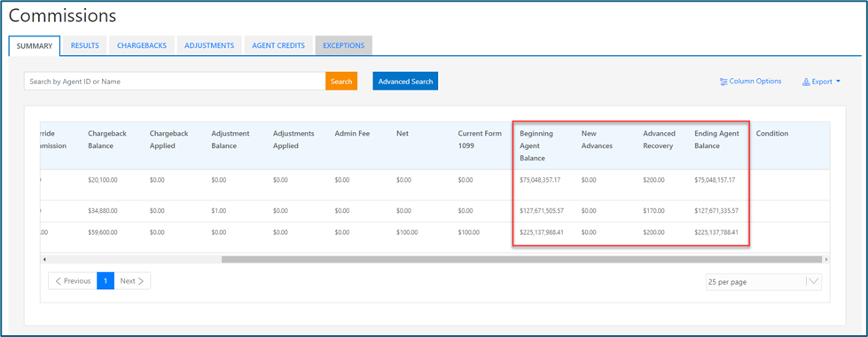The height and width of the screenshot is (337, 868).
Task: Click the Beginning Agent Balance header
Action: click(536, 145)
